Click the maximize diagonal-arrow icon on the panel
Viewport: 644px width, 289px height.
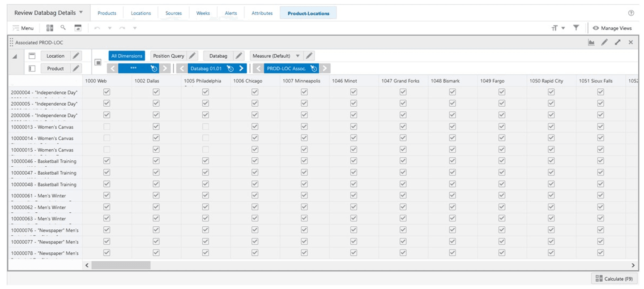(618, 42)
